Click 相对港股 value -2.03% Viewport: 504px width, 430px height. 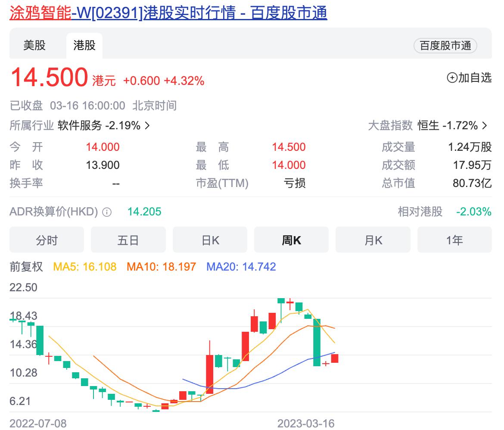(x=474, y=212)
